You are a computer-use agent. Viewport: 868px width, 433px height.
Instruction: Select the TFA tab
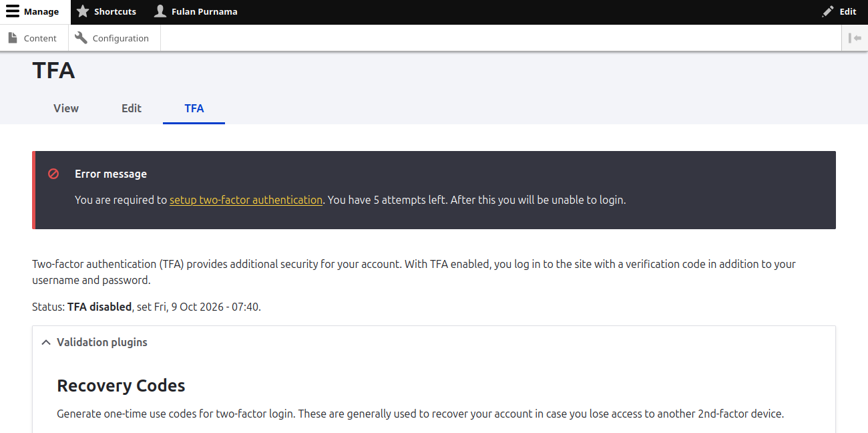tap(194, 108)
